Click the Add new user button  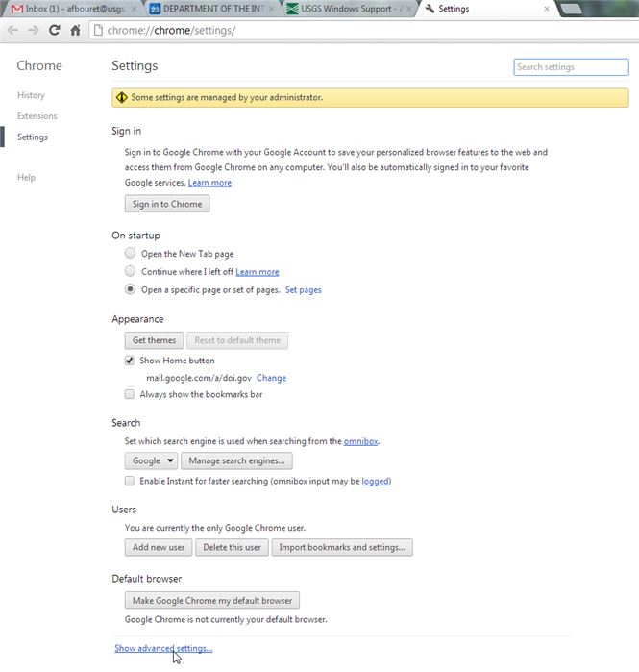159,547
